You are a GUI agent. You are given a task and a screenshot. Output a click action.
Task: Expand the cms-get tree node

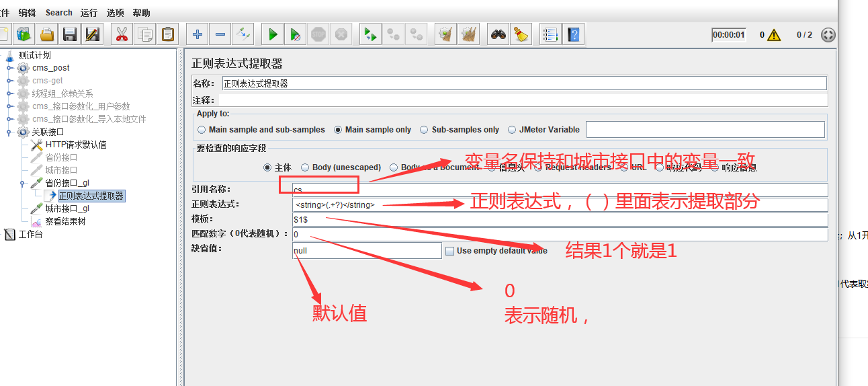9,81
